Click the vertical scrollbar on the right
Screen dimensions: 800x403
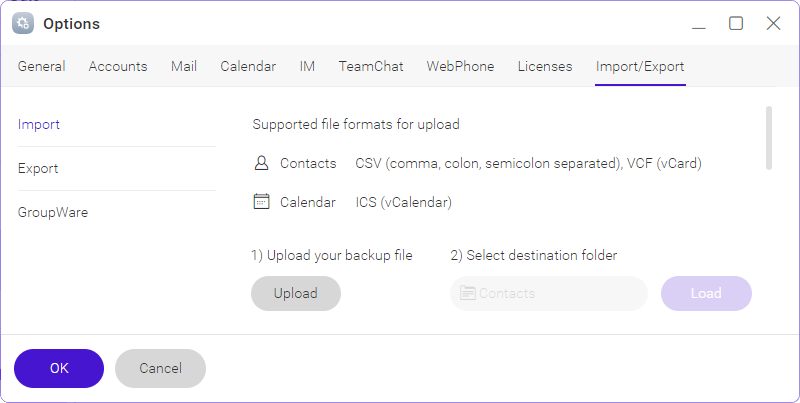(x=769, y=138)
